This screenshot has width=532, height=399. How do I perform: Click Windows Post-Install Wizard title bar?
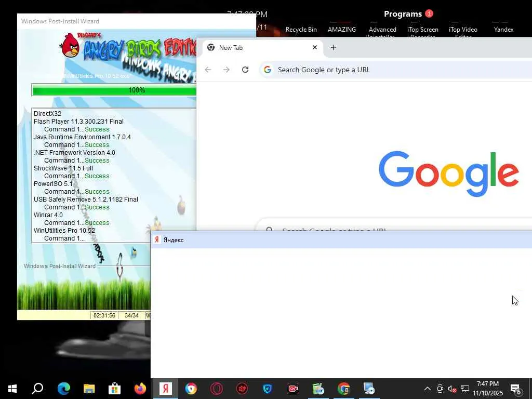(137, 21)
